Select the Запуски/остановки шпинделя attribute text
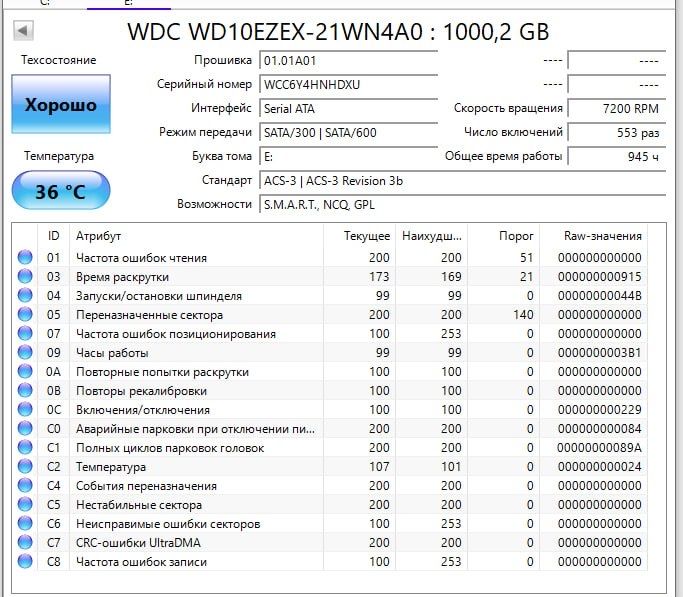Viewport: 683px width, 597px height. pos(159,296)
